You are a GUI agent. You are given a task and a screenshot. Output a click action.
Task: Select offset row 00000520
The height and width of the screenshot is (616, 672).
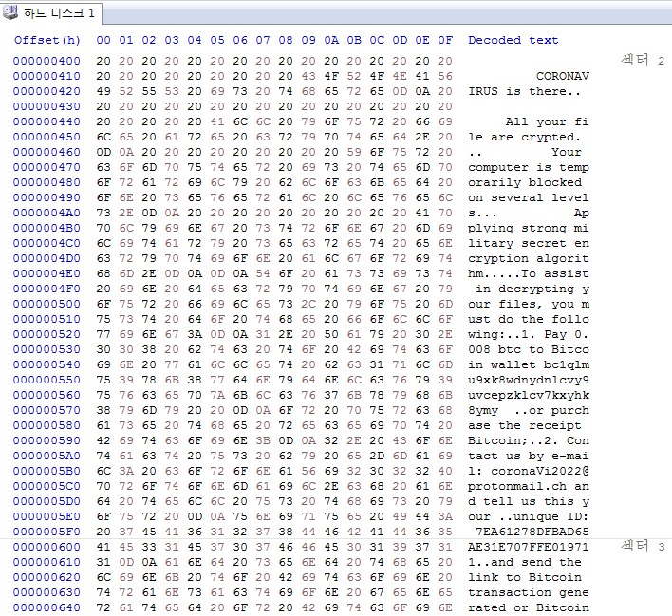coord(47,334)
